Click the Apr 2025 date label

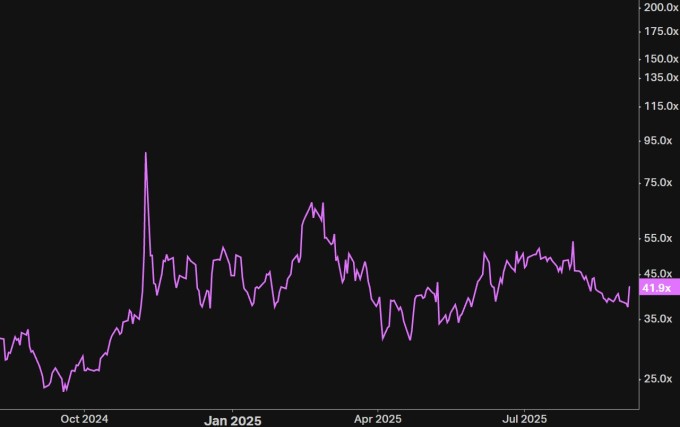[x=378, y=419]
